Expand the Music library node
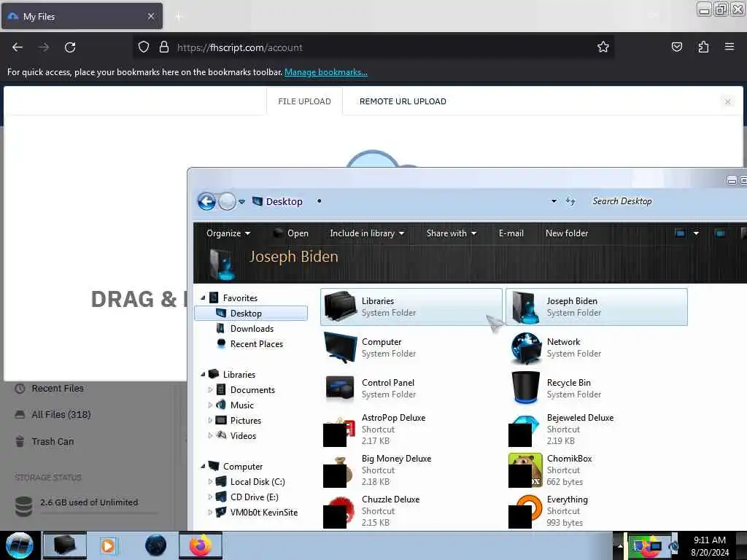The width and height of the screenshot is (747, 560). pos(210,405)
